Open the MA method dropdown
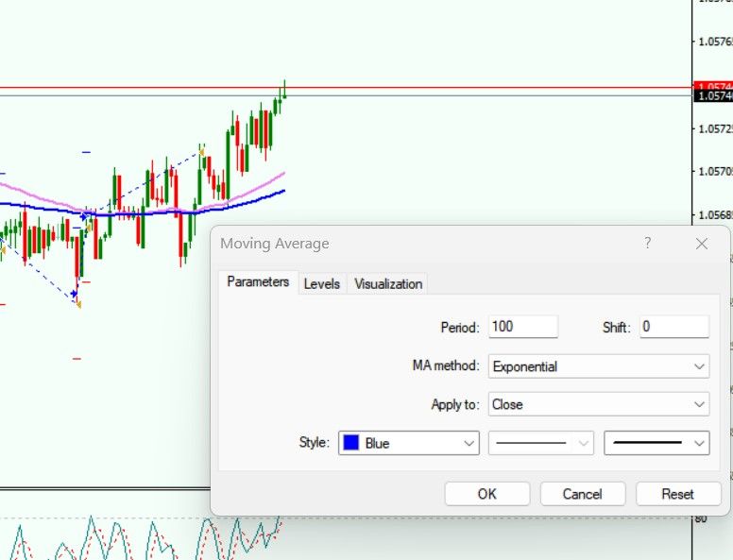The width and height of the screenshot is (733, 560). click(598, 366)
